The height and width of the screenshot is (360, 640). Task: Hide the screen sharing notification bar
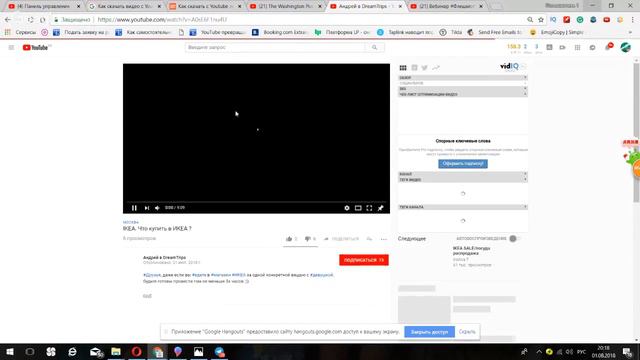(467, 332)
